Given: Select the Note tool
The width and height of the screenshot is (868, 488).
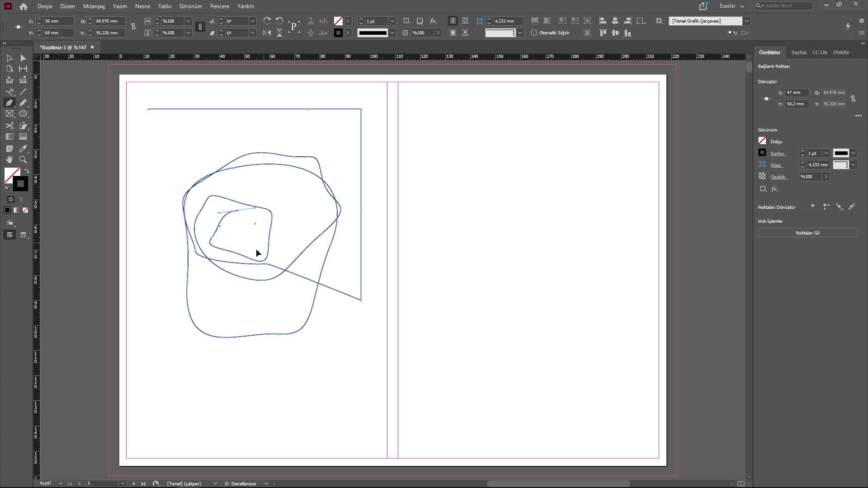Looking at the screenshot, I should 9,149.
